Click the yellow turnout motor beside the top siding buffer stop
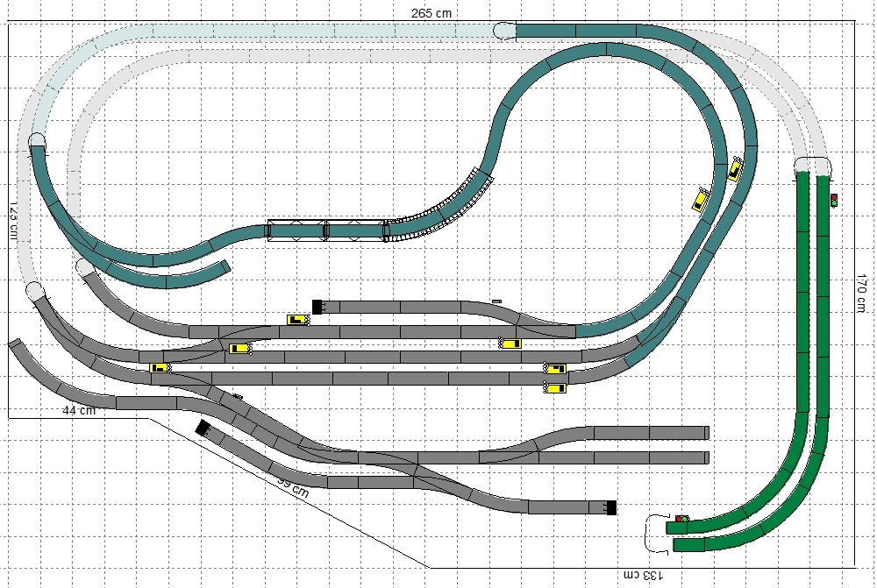 [299, 320]
